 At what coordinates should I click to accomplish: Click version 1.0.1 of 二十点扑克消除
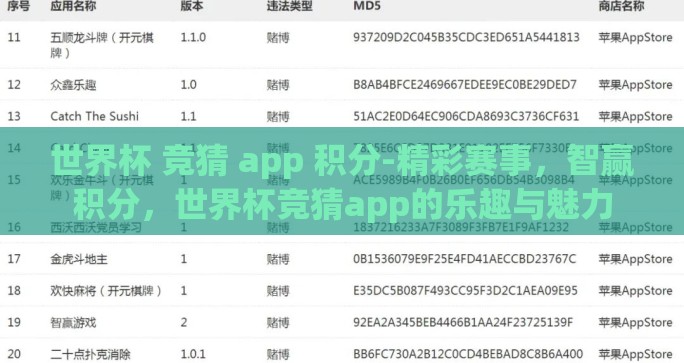192,354
